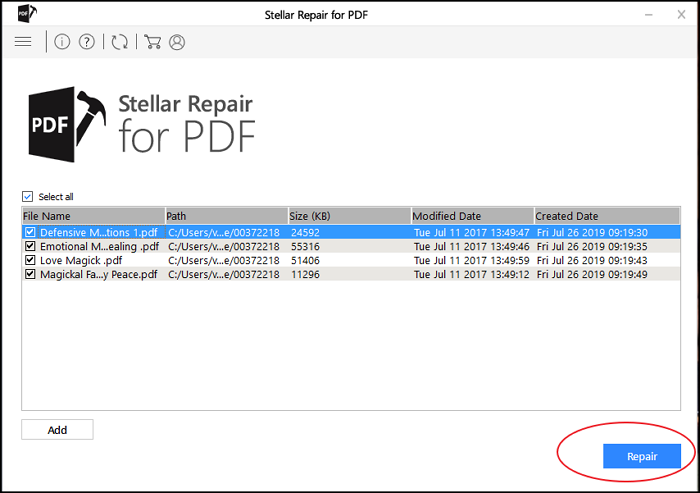
Task: Sort by Created Date column header
Action: [607, 216]
